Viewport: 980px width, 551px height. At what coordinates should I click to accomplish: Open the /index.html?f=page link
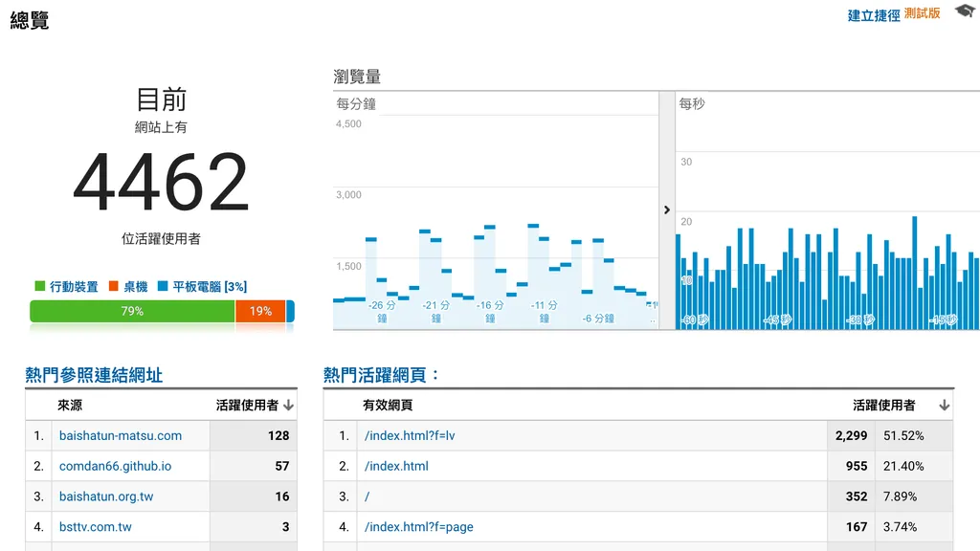(419, 527)
